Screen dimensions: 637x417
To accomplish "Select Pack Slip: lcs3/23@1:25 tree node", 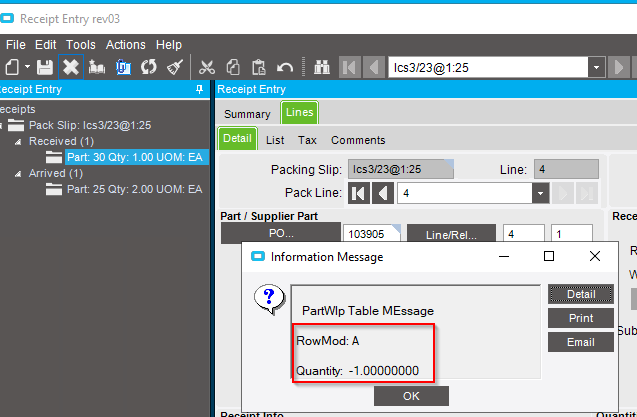I will tap(90, 125).
